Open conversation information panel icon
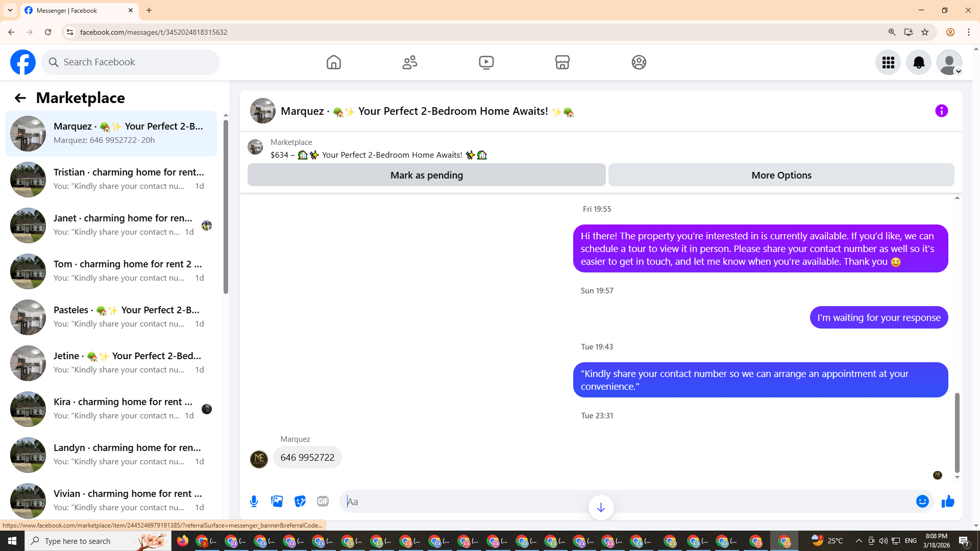 point(941,111)
